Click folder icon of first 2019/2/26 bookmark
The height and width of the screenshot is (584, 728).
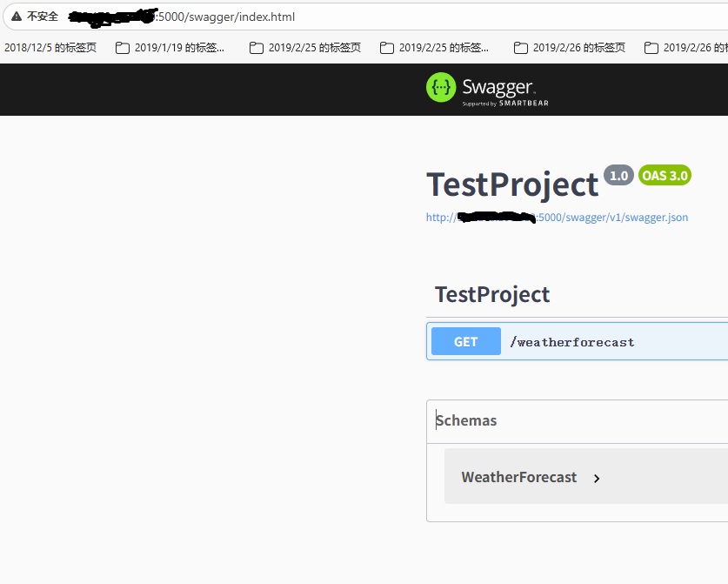pos(521,49)
